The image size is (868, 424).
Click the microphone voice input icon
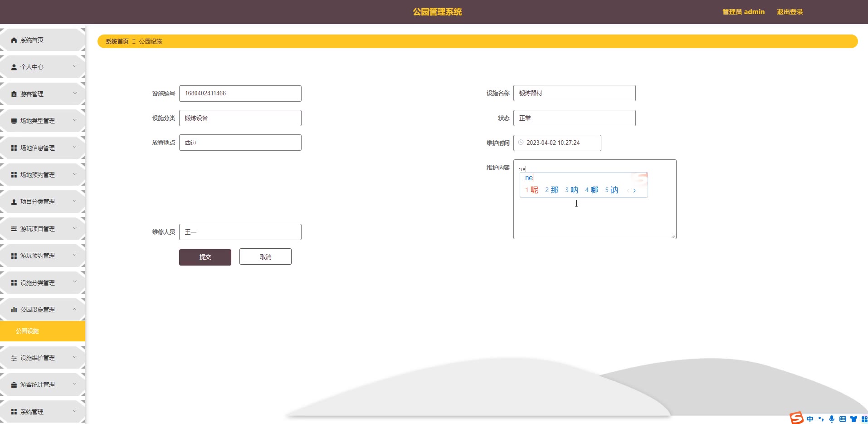(x=832, y=419)
